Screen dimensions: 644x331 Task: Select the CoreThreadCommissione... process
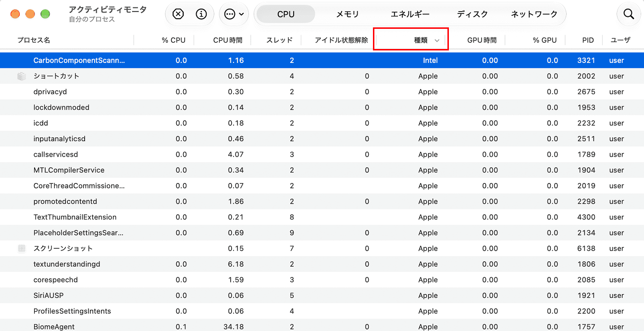322,185
